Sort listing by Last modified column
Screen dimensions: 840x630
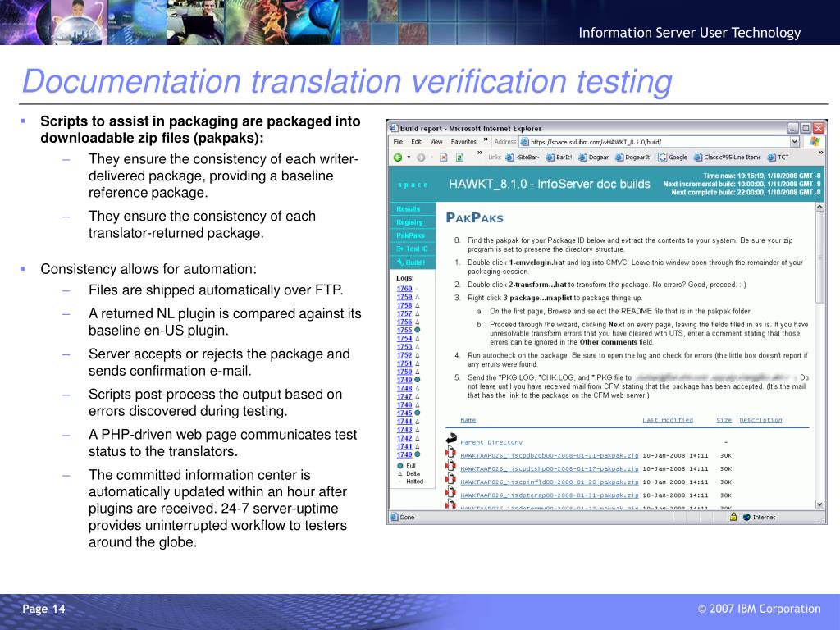pyautogui.click(x=668, y=421)
